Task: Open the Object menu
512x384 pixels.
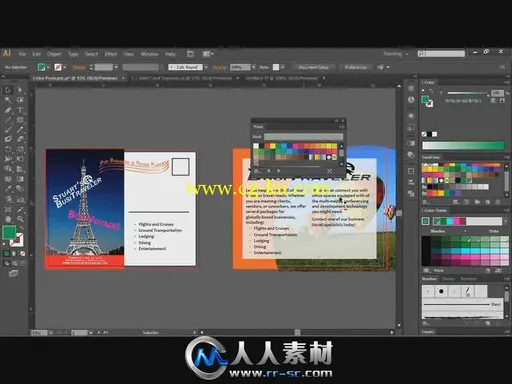Action: click(x=54, y=54)
